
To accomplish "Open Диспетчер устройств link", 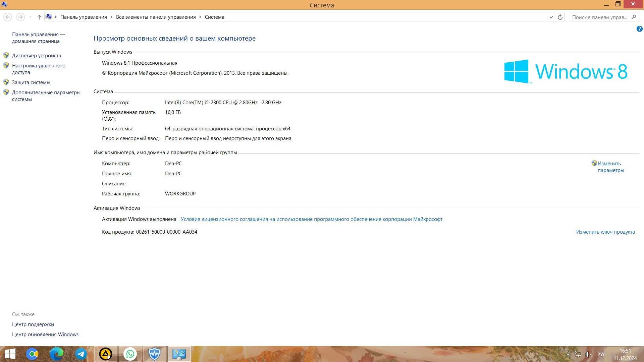I will [37, 56].
